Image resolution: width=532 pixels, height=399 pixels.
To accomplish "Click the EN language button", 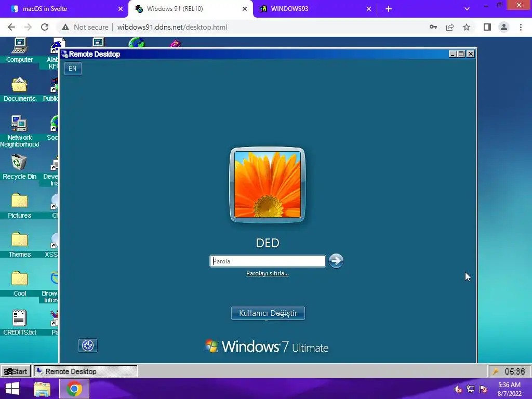I will [x=73, y=68].
